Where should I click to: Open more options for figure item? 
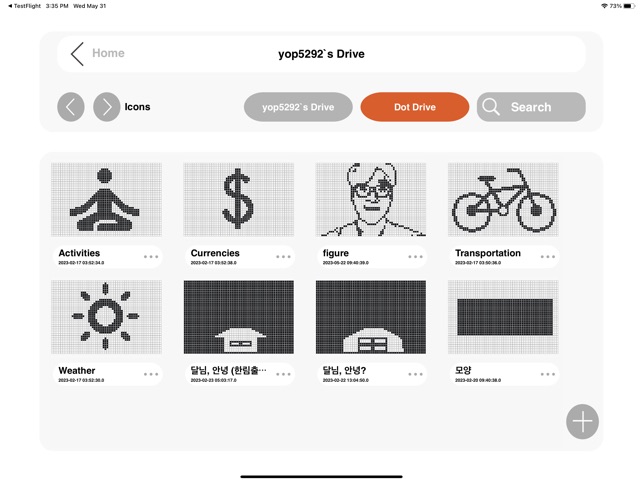(415, 257)
